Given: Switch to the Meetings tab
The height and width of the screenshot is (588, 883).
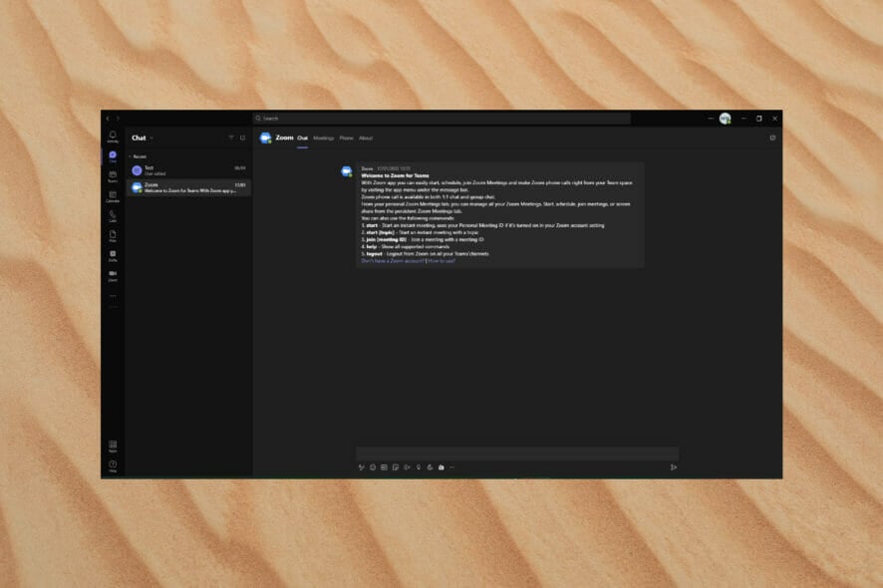Looking at the screenshot, I should pos(323,138).
